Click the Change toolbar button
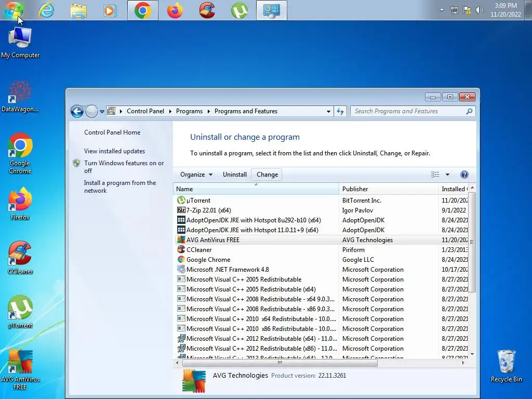The width and height of the screenshot is (532, 399). (x=267, y=175)
